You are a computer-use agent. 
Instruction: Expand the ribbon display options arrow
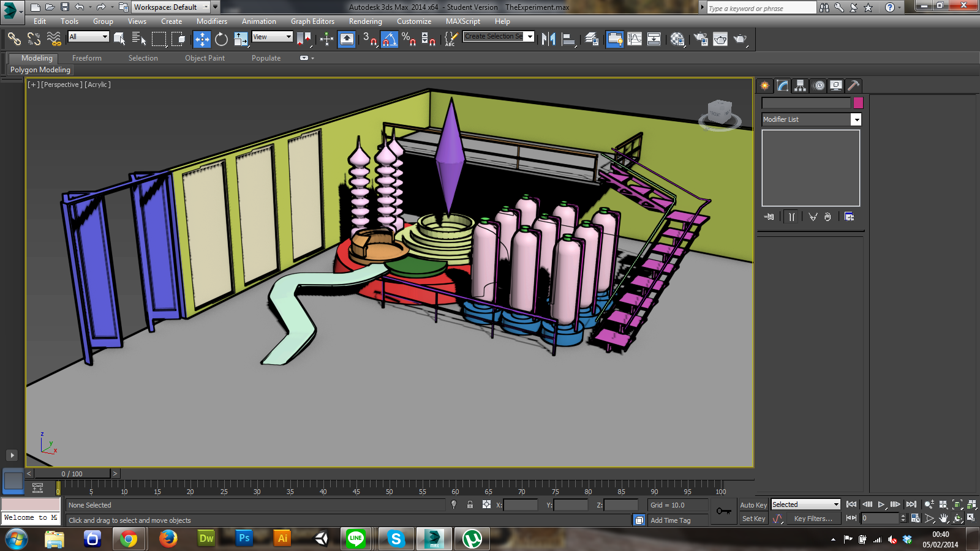coord(313,58)
